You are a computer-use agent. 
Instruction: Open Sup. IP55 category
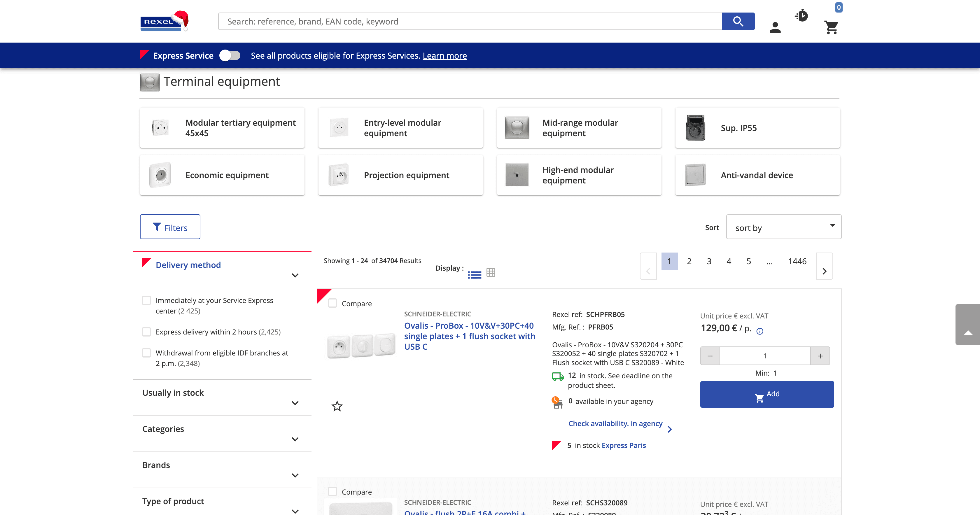[x=757, y=128]
